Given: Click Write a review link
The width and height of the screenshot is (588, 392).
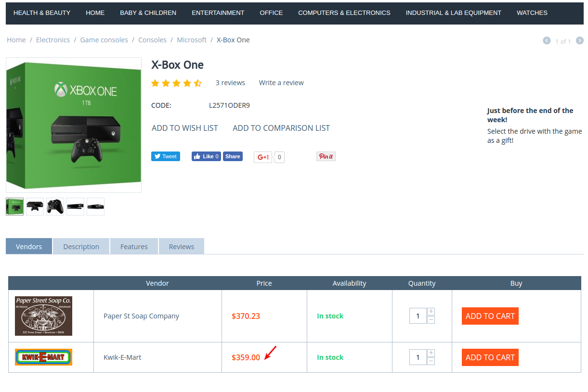Looking at the screenshot, I should pos(281,83).
